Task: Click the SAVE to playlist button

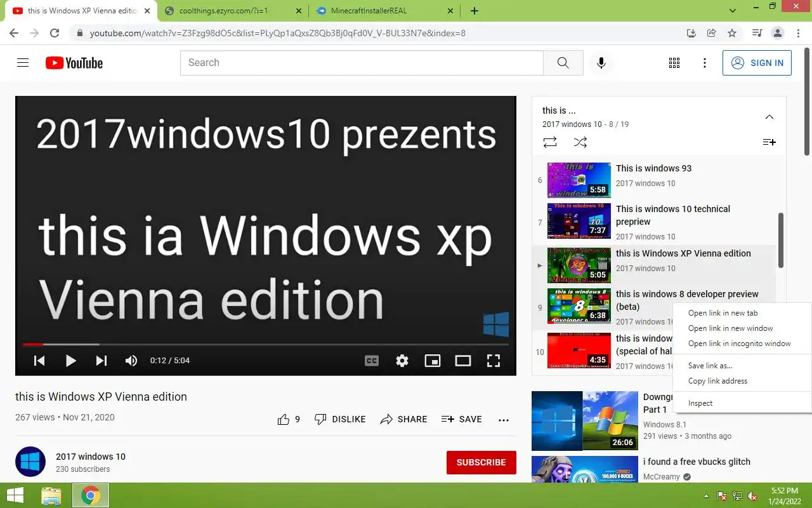Action: (462, 419)
